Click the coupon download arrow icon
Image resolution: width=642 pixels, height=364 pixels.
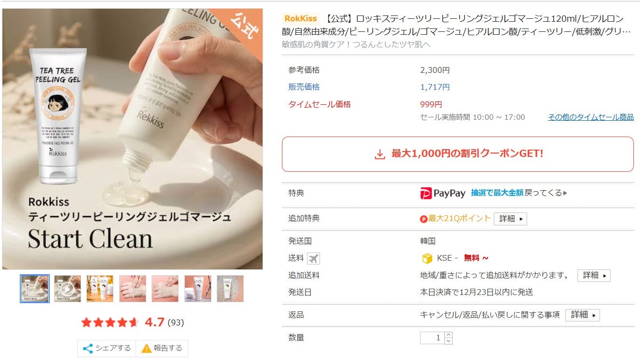click(380, 154)
